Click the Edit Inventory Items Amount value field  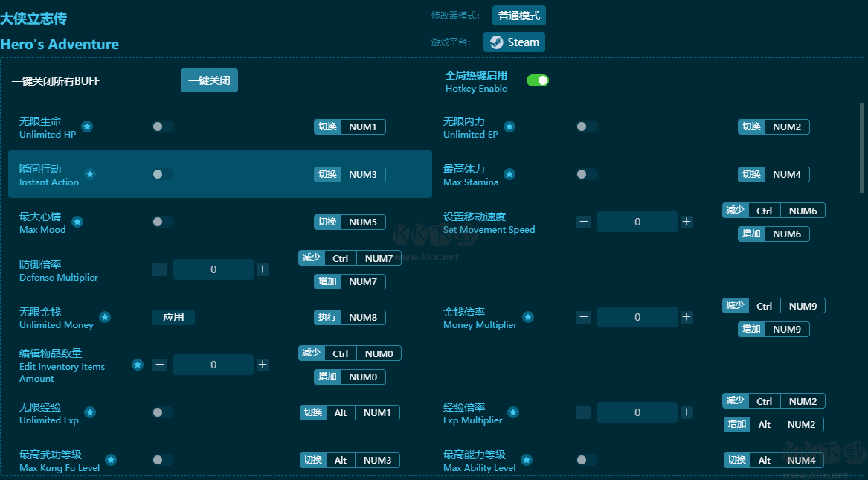pos(213,365)
